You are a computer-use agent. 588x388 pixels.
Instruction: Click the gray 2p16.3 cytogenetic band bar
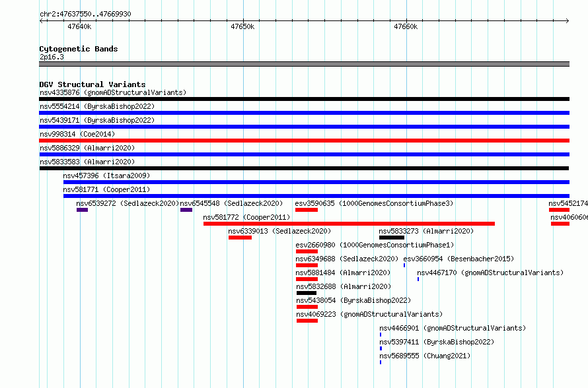(x=304, y=64)
